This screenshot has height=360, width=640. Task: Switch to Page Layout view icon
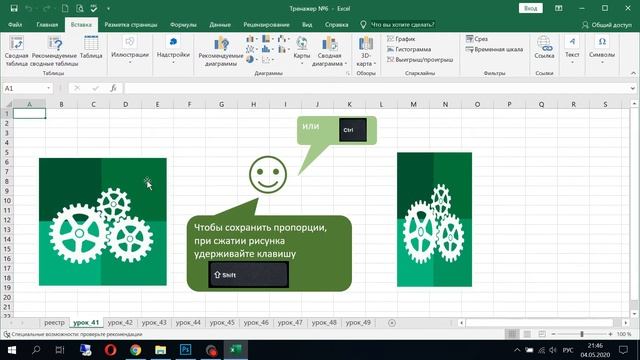pos(527,334)
